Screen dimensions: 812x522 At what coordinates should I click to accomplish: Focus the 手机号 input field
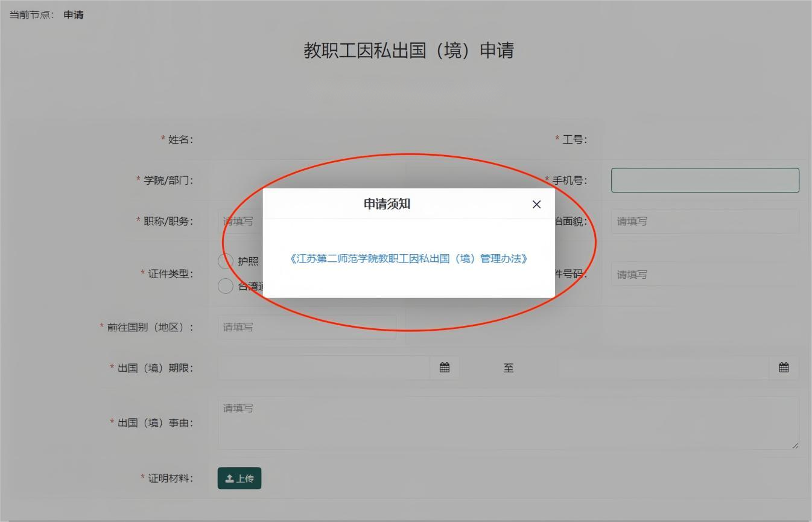pyautogui.click(x=705, y=180)
